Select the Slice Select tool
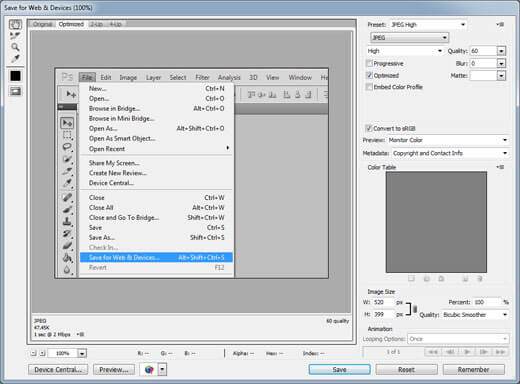Image resolution: width=520 pixels, height=384 pixels. click(x=15, y=36)
